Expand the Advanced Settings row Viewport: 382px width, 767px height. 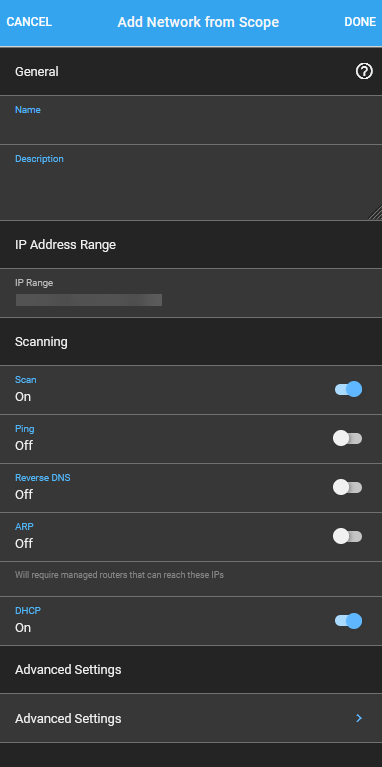tap(191, 718)
